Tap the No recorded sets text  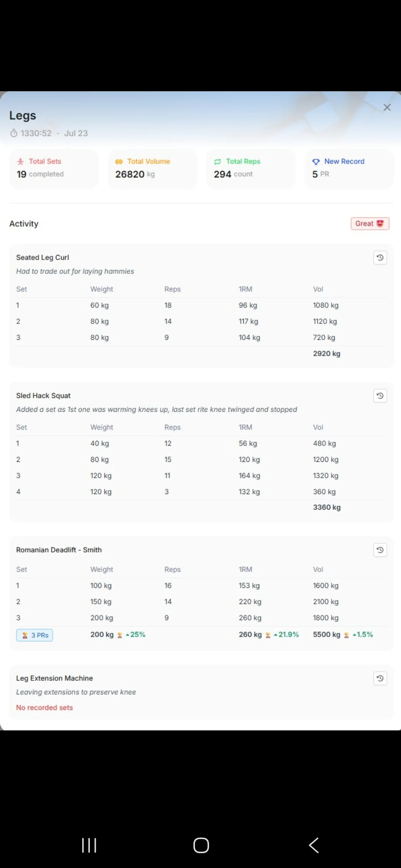(45, 707)
